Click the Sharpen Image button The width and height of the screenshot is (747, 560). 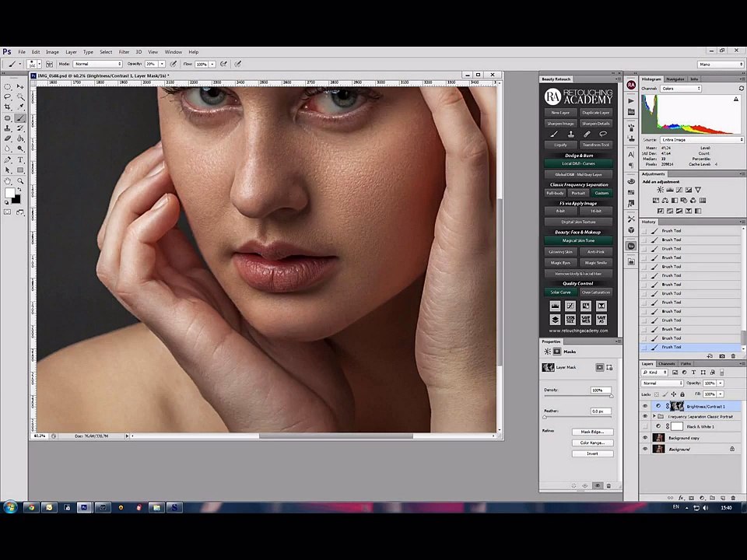coord(561,124)
